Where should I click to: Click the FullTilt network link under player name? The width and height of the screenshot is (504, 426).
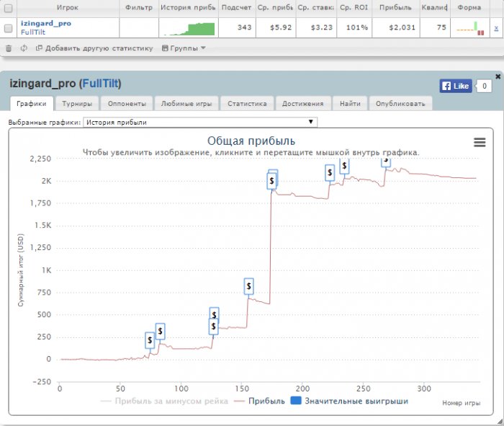tap(33, 32)
